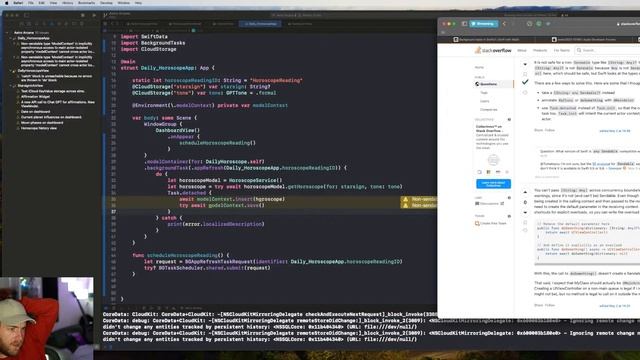The height and width of the screenshot is (360, 640).
Task: Select second Safari tab (Apple Developer Forums)
Action: pyautogui.click(x=584, y=40)
